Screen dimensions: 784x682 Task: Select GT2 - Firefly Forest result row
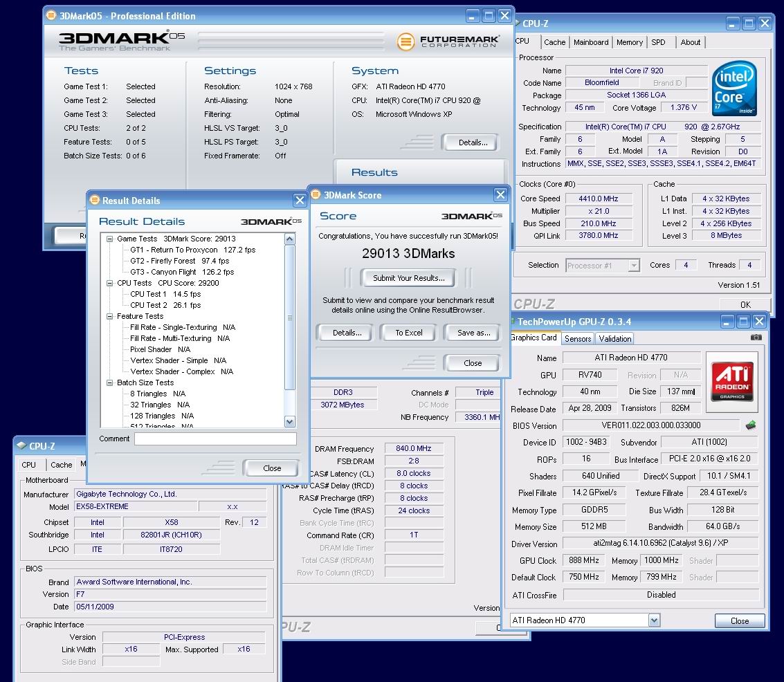[179, 261]
